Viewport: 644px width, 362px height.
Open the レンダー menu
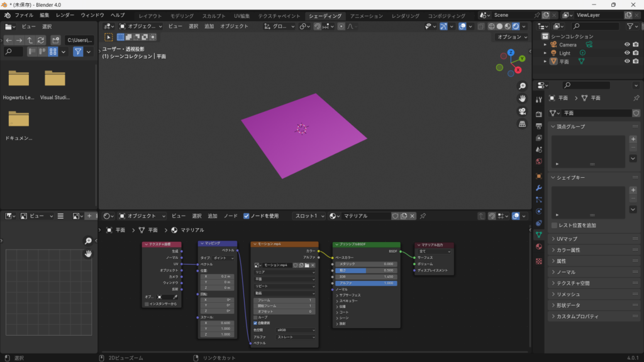65,15
